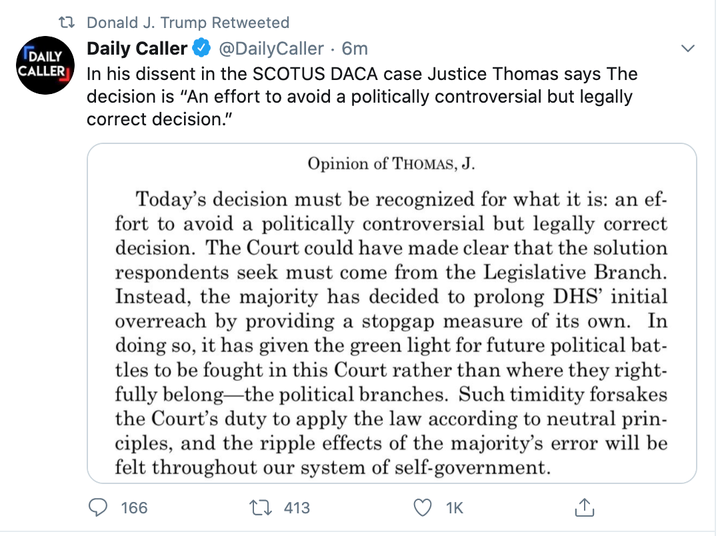Open the Daily Caller profile avatar
The width and height of the screenshot is (720, 536).
click(x=45, y=65)
